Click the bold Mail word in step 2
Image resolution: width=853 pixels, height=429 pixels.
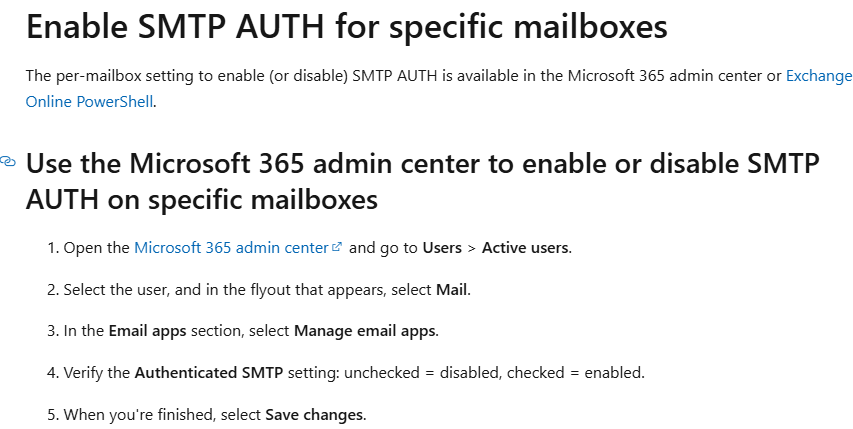click(x=452, y=290)
